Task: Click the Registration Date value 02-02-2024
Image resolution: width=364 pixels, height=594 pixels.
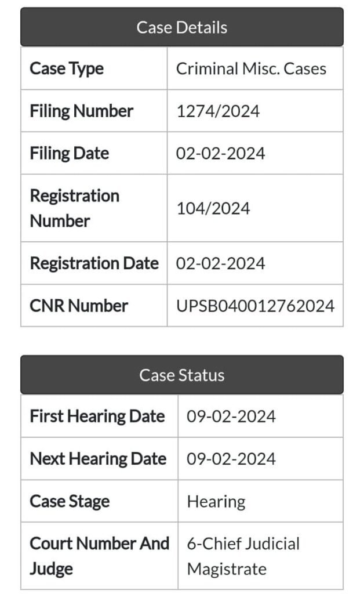Action: 220,263
